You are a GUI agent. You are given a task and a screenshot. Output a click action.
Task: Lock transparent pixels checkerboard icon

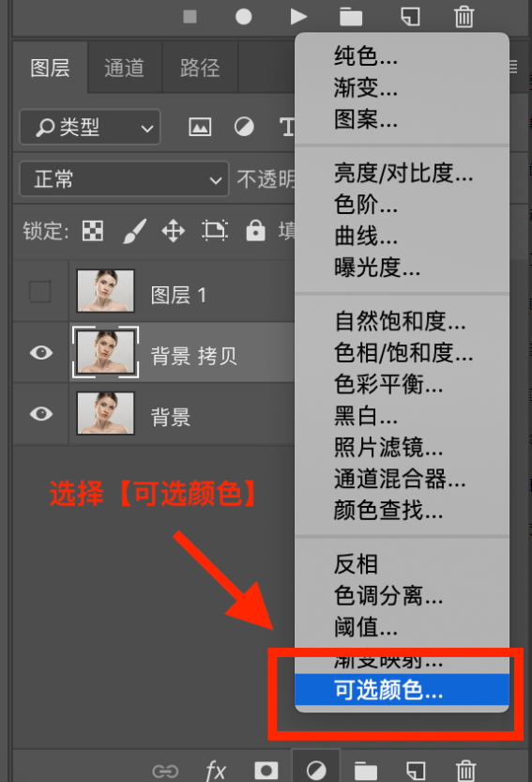click(93, 231)
